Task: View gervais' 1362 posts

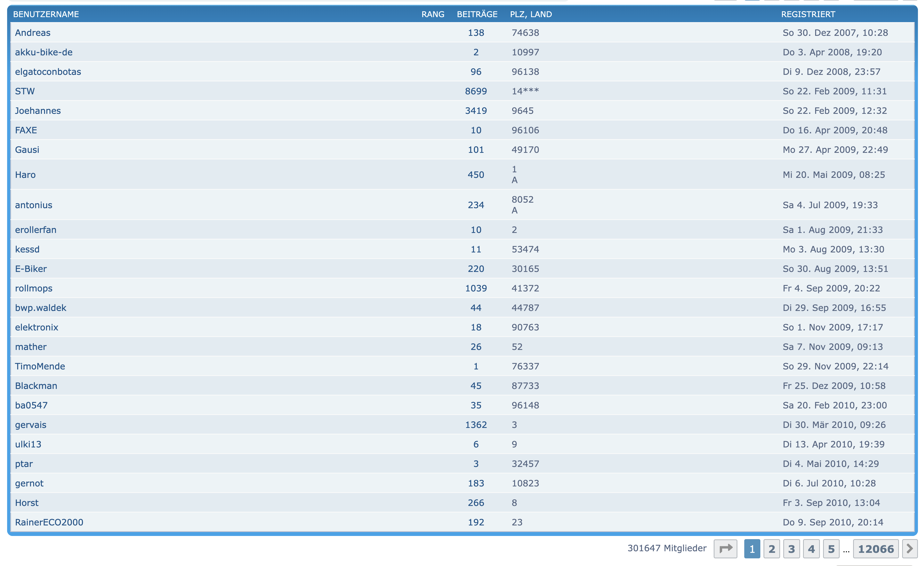Action: (475, 425)
